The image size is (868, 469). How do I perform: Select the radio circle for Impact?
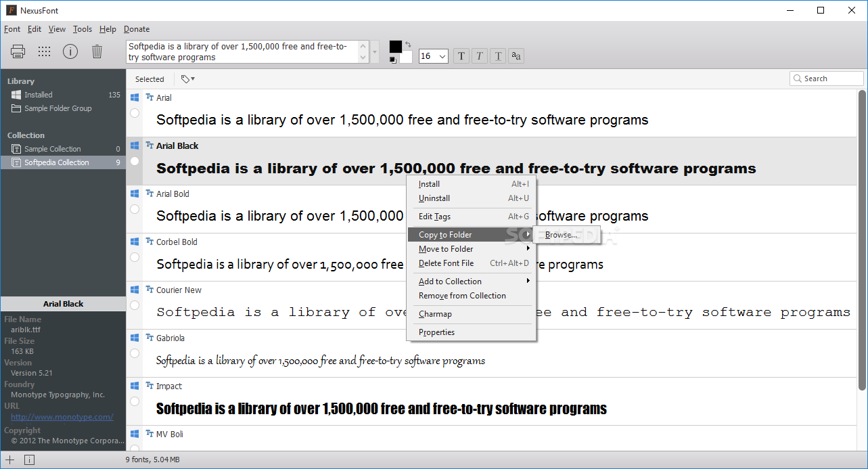pos(135,401)
